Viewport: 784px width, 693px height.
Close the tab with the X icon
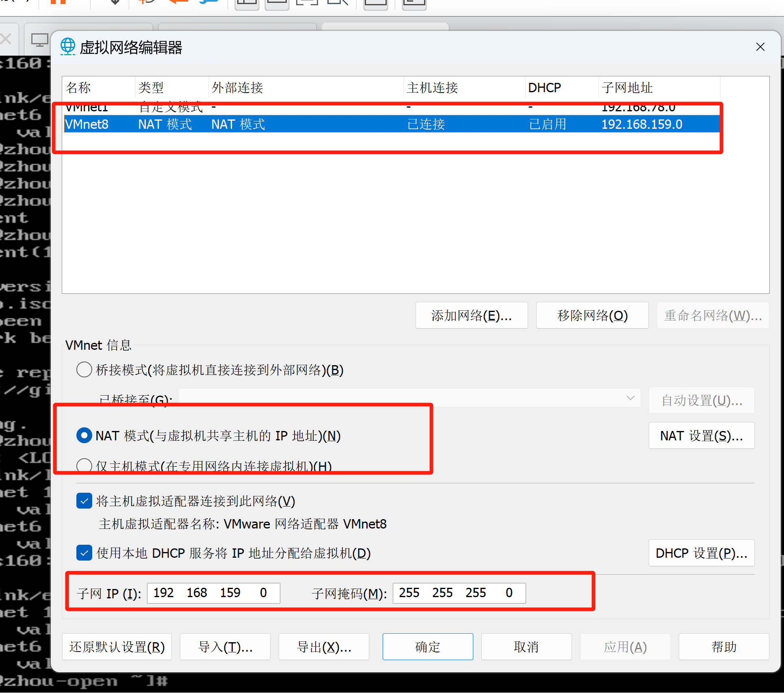pos(6,39)
